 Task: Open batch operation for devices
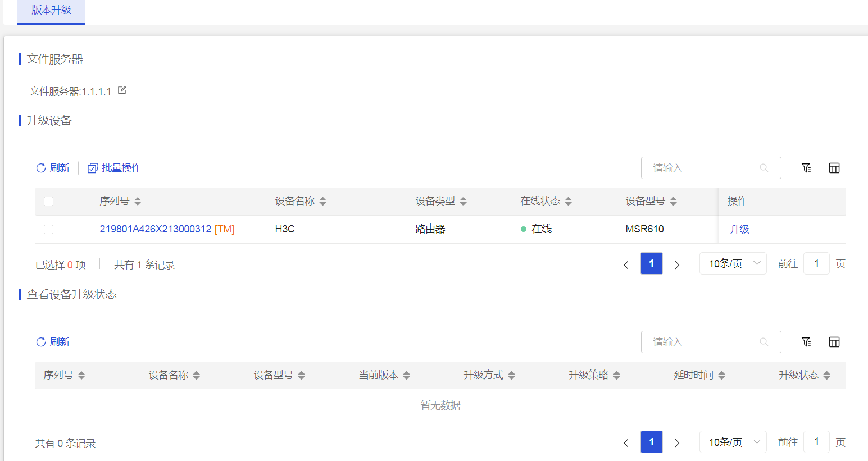[115, 168]
